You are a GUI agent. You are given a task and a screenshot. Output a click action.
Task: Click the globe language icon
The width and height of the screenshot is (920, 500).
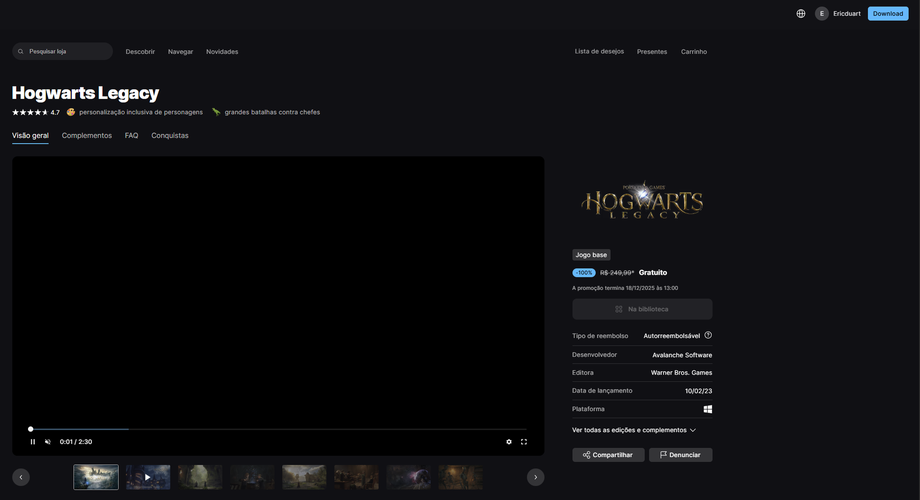tap(800, 13)
